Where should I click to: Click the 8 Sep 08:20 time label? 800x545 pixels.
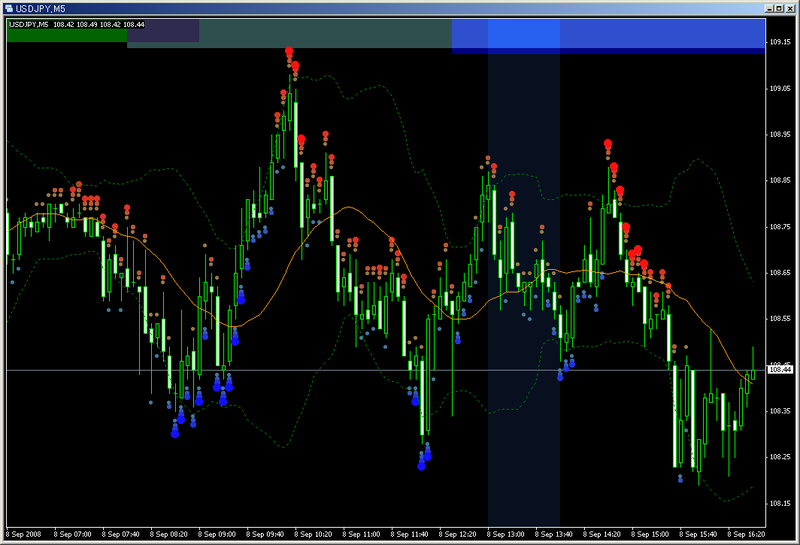168,534
